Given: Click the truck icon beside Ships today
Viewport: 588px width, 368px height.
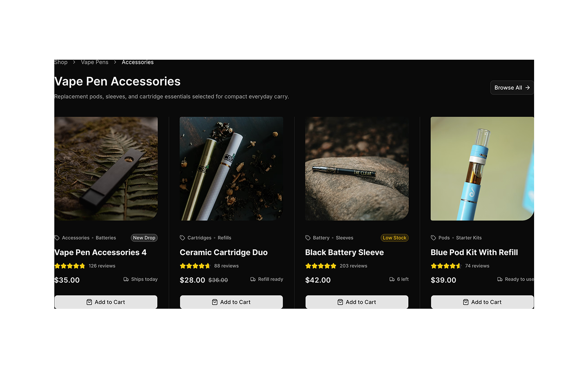Looking at the screenshot, I should tap(126, 279).
